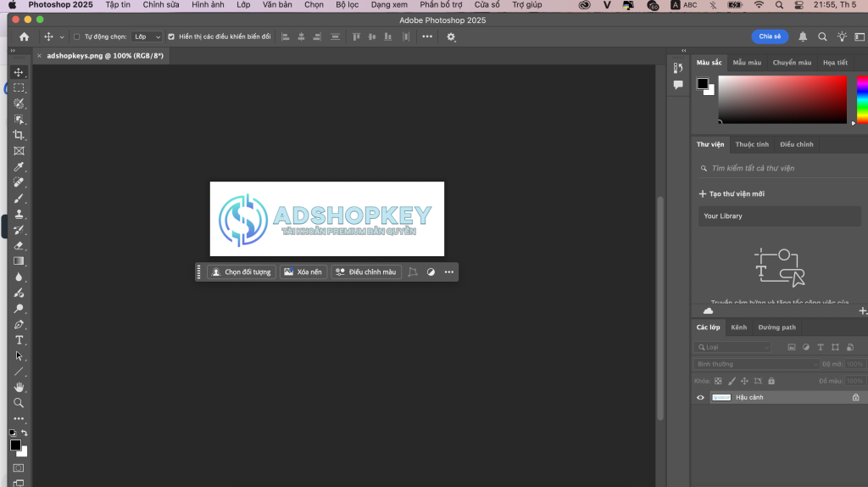Toggle lock position
The height and width of the screenshot is (487, 868).
[744, 381]
